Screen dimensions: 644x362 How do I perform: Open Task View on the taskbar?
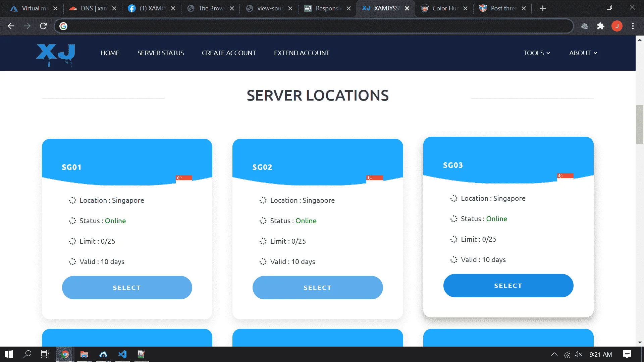45,354
